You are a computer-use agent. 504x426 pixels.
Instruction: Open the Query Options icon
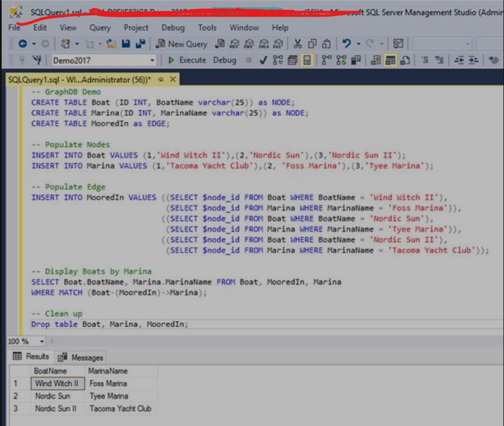click(x=292, y=60)
